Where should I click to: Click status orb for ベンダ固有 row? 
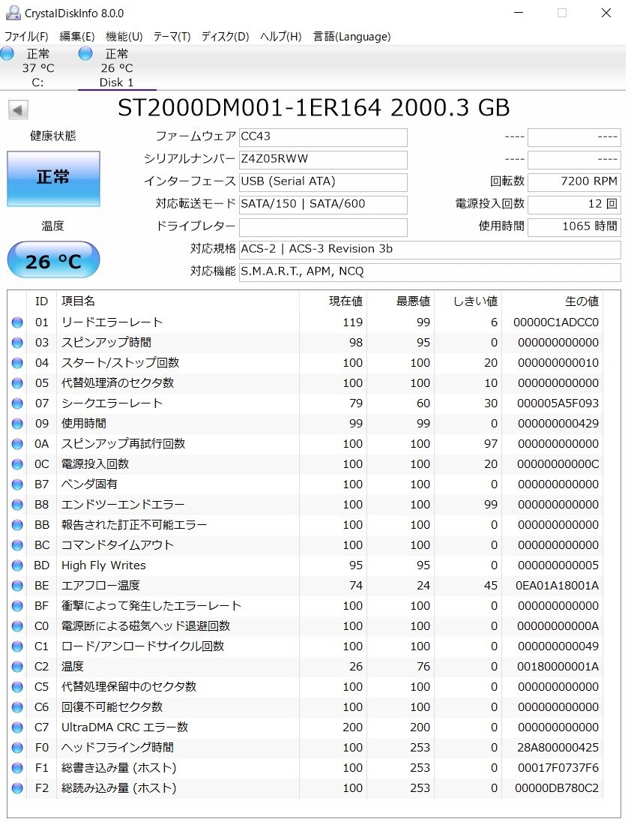point(17,484)
